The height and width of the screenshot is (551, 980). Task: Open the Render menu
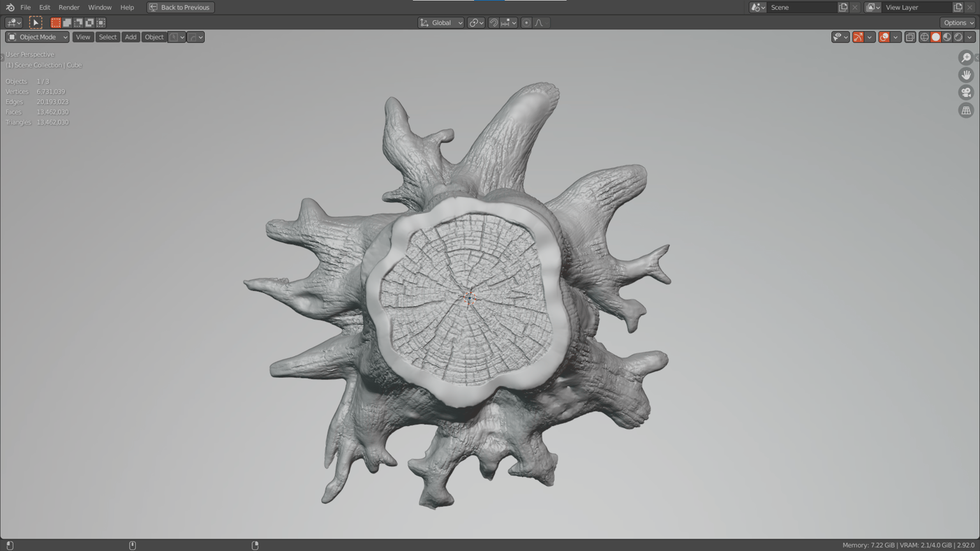point(69,7)
